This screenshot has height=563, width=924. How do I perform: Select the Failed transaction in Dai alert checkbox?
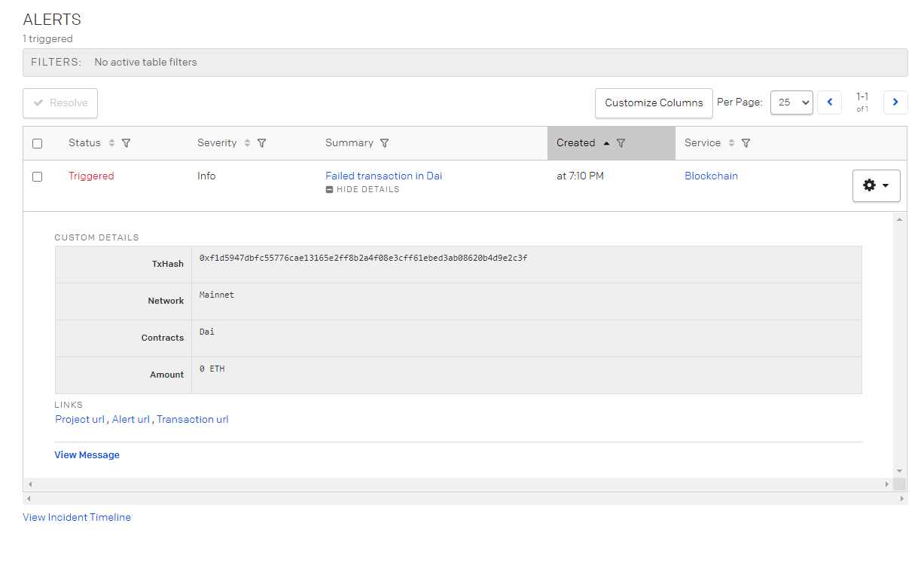(x=38, y=176)
